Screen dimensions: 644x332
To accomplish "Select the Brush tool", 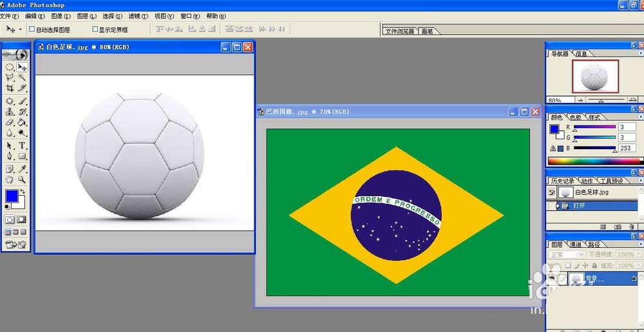I will click(22, 102).
